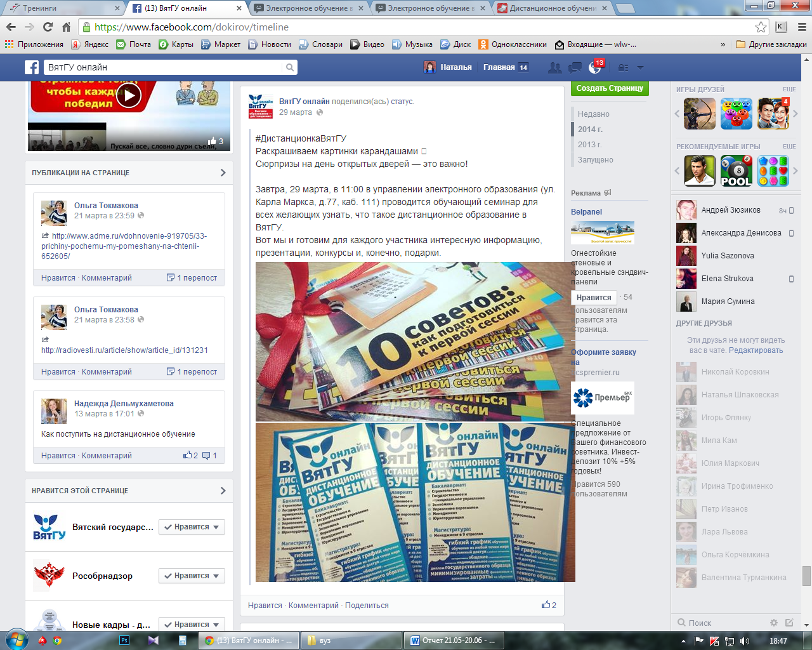Image resolution: width=812 pixels, height=650 pixels.
Task: Expand Публикации на странице section arrow
Action: point(223,173)
